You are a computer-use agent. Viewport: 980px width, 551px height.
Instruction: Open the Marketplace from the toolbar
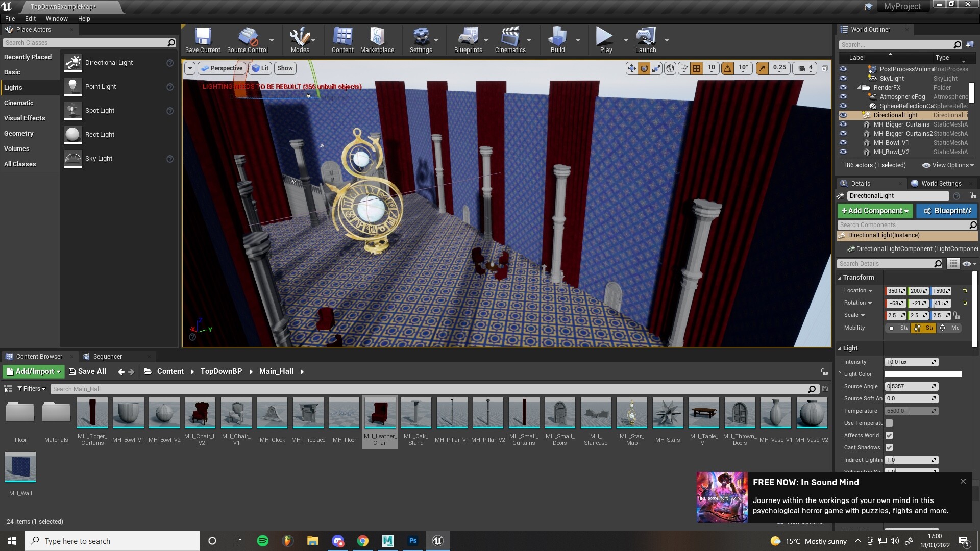pyautogui.click(x=377, y=40)
